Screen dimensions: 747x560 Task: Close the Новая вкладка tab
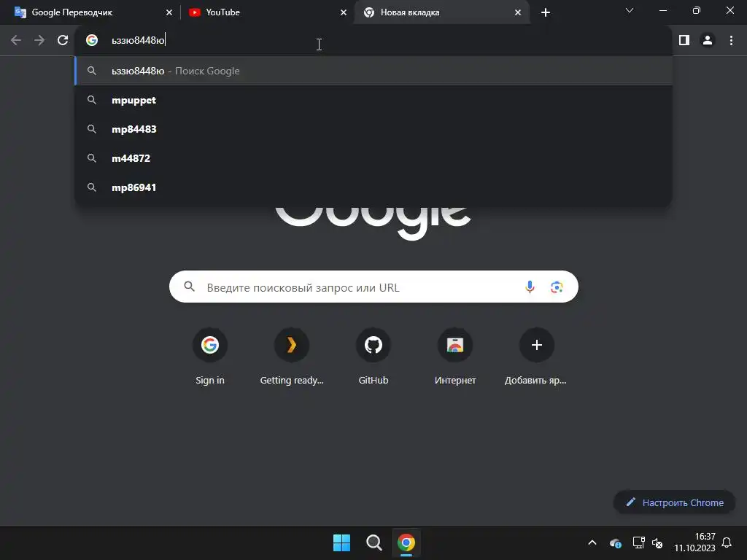(518, 12)
